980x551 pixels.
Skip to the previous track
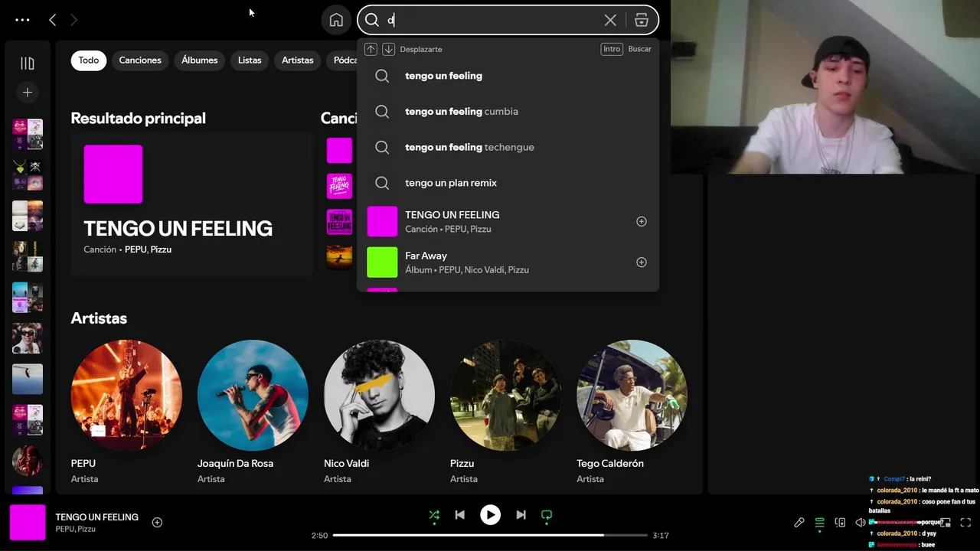459,515
